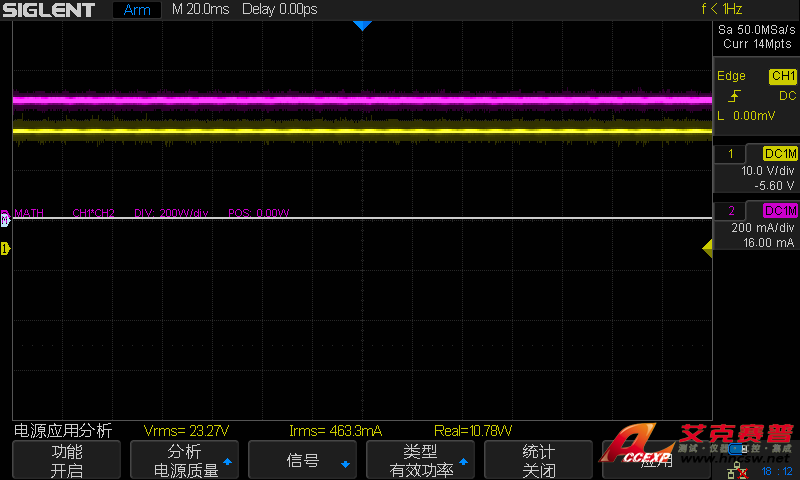Toggle the Arm run status indicator
800x480 pixels.
point(135,10)
